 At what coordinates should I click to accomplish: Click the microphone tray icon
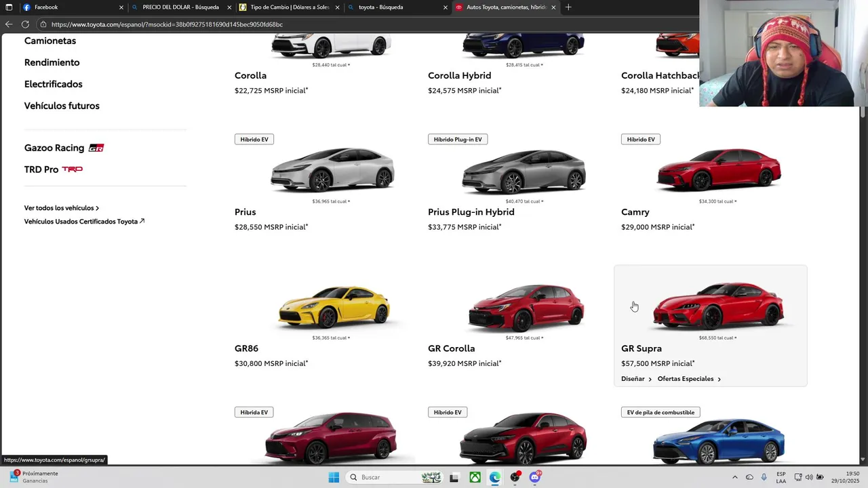pyautogui.click(x=764, y=477)
